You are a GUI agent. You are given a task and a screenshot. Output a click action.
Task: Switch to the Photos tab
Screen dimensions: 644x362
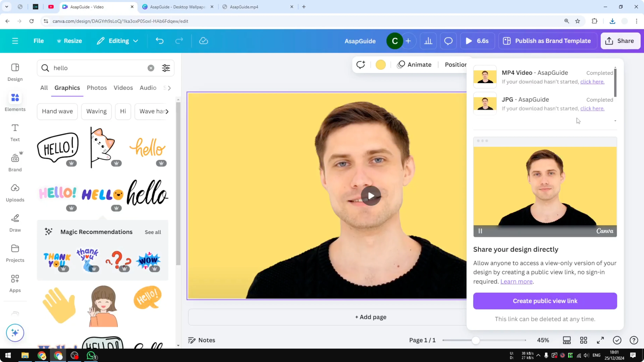pos(96,88)
